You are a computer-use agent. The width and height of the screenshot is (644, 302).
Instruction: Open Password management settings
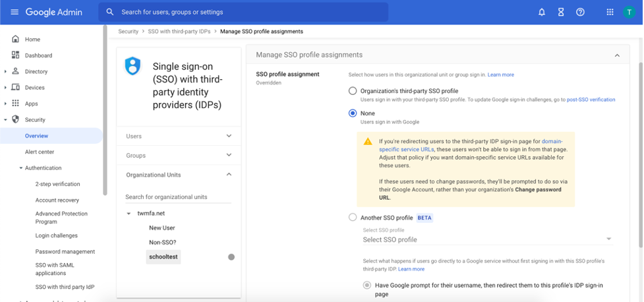[65, 251]
